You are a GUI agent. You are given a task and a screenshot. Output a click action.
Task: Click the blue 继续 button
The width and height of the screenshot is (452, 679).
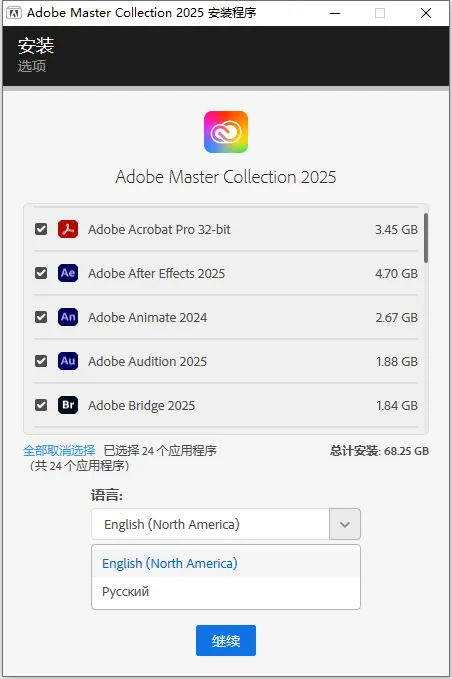click(x=226, y=640)
